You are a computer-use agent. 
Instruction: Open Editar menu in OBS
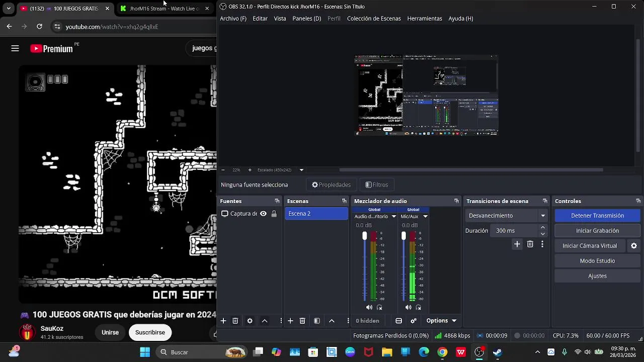click(260, 19)
